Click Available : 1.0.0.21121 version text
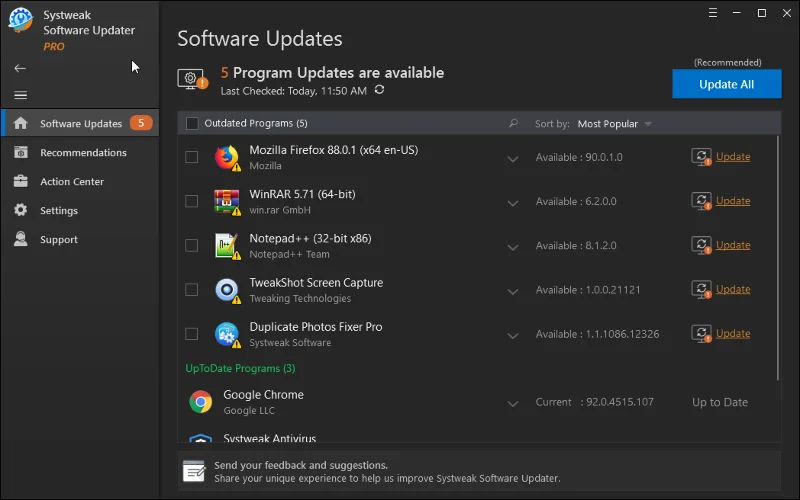The image size is (800, 500). (x=588, y=290)
